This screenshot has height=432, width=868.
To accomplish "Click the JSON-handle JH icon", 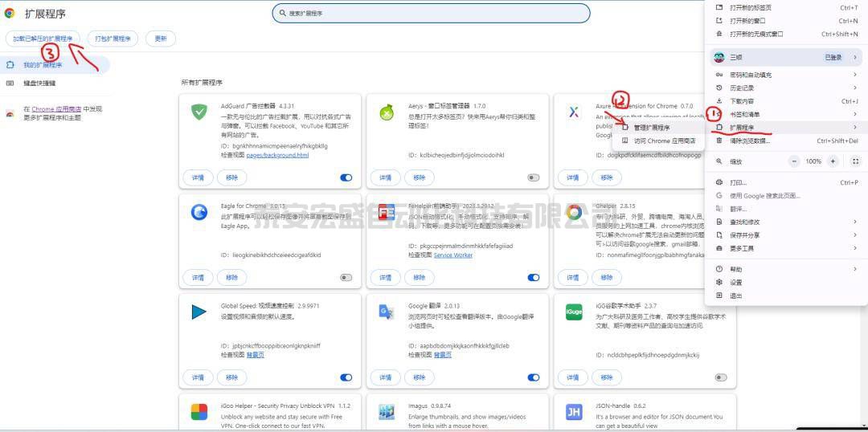I will click(x=574, y=412).
